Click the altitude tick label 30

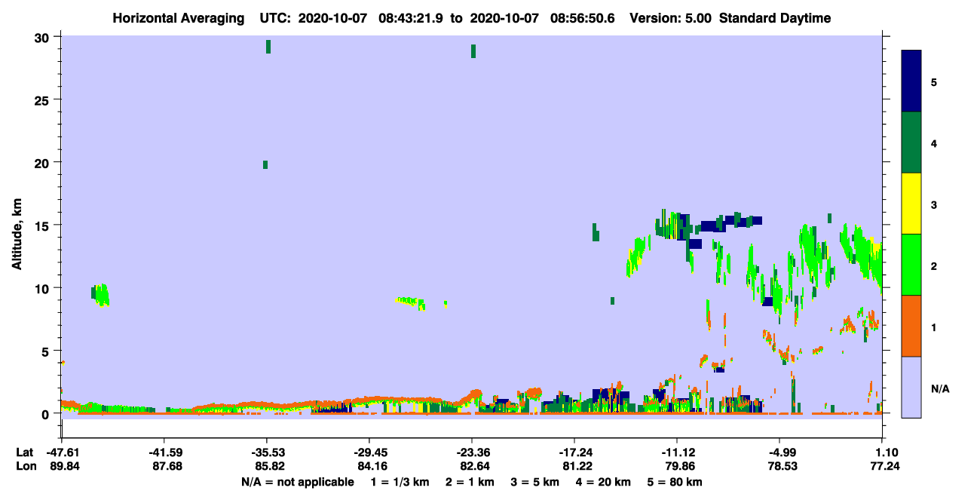(x=43, y=38)
